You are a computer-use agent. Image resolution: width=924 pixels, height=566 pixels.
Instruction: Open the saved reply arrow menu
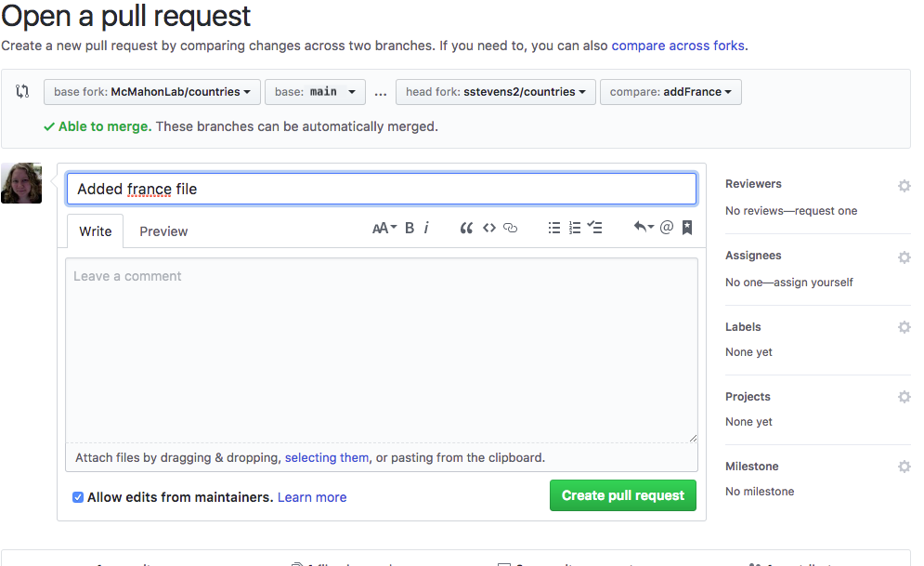point(644,227)
